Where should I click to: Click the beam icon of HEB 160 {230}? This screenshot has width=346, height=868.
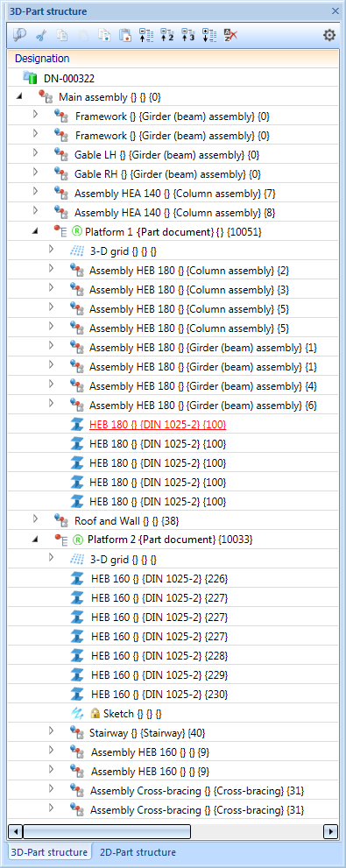[77, 694]
